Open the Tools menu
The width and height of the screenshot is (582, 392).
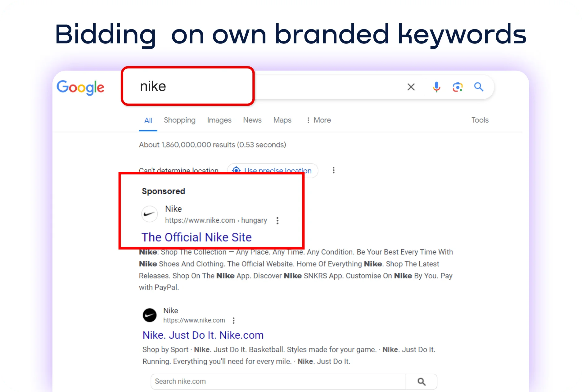(480, 120)
